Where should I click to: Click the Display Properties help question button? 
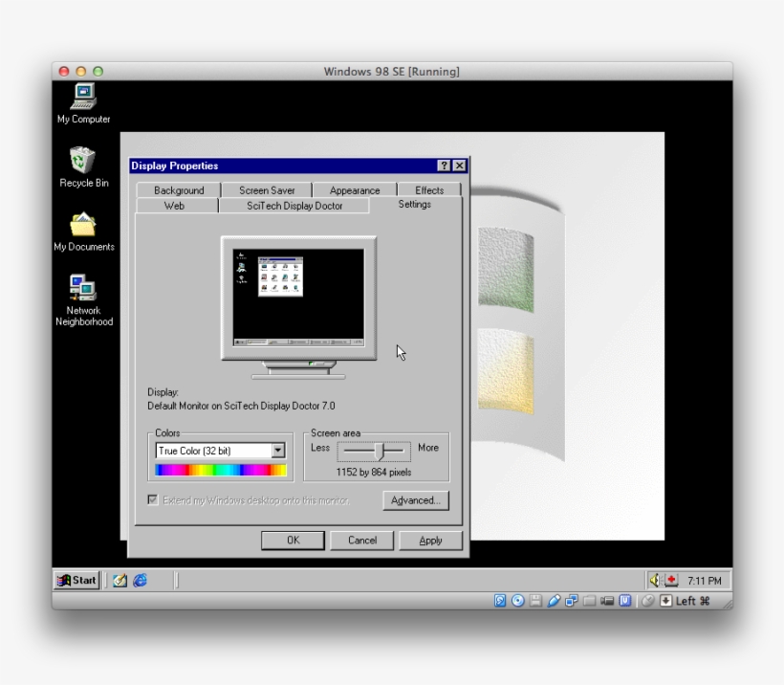coord(444,166)
